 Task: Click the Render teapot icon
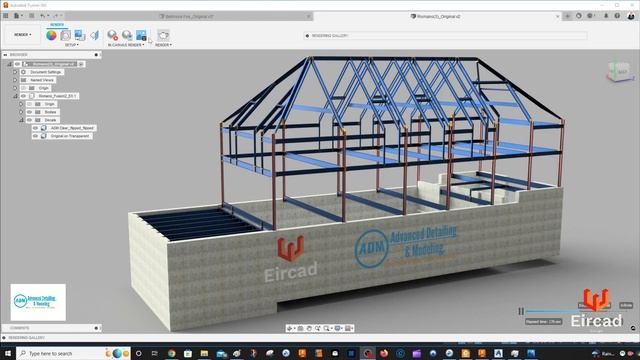coord(163,36)
